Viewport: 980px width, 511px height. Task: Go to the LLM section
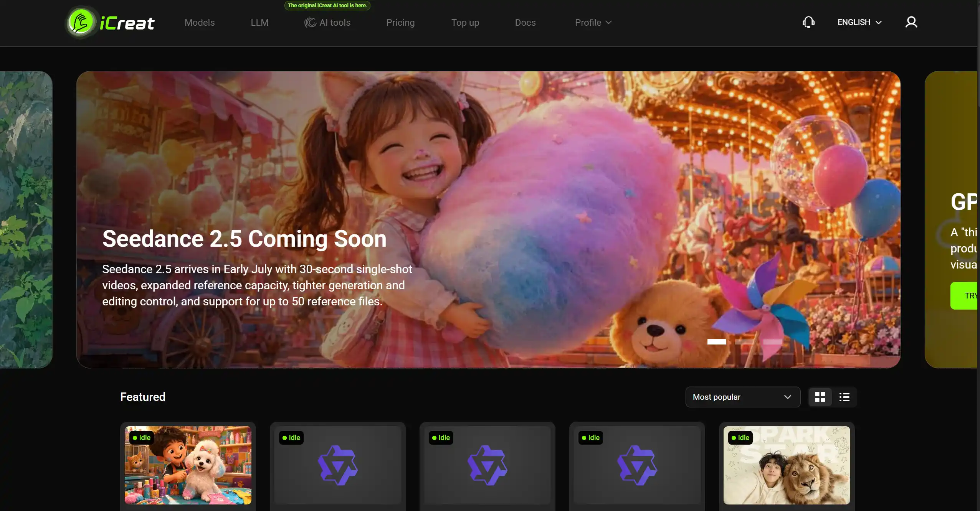pos(259,23)
